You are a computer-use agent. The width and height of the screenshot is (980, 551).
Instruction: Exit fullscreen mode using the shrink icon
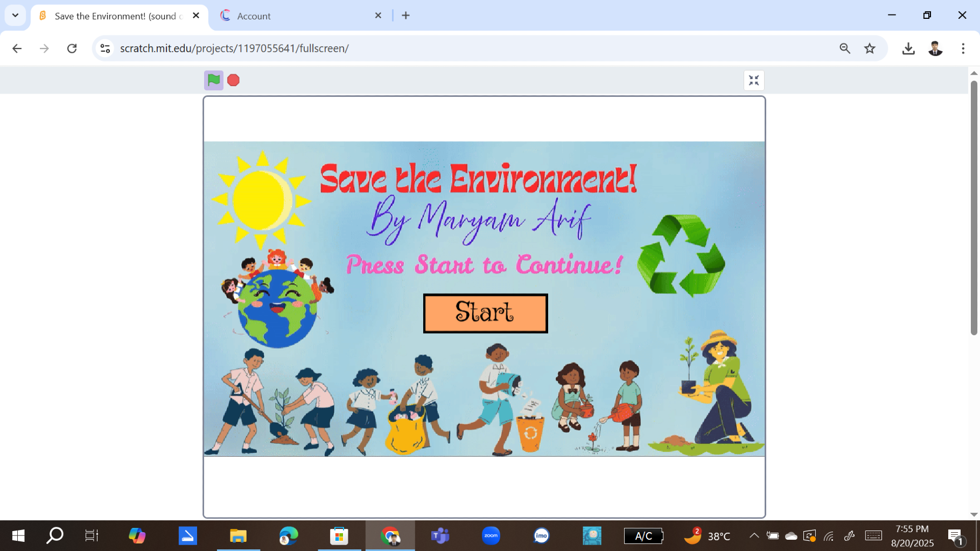coord(754,81)
